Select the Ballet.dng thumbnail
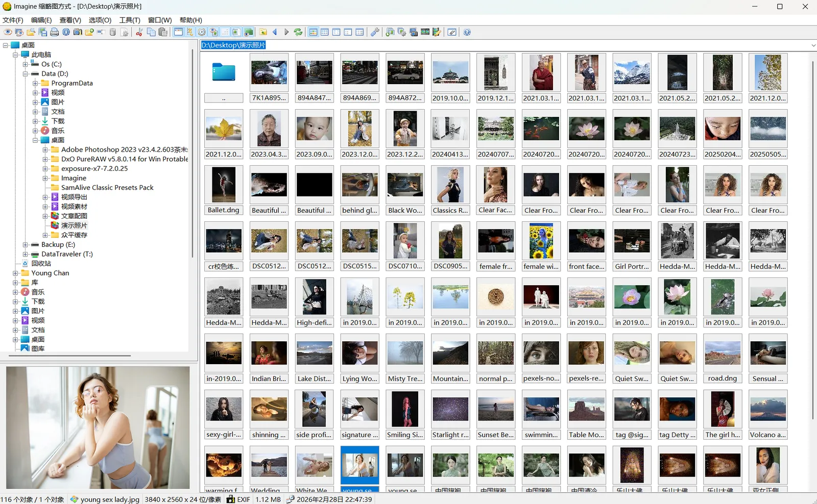 [223, 184]
